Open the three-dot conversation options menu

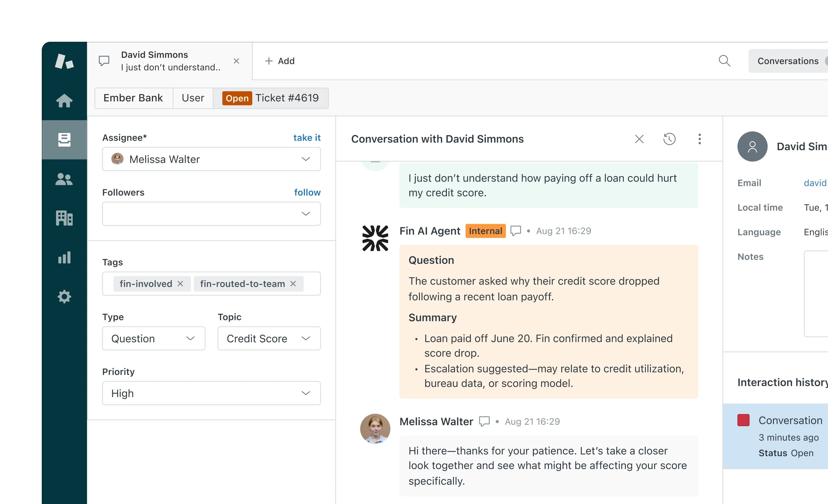[699, 139]
